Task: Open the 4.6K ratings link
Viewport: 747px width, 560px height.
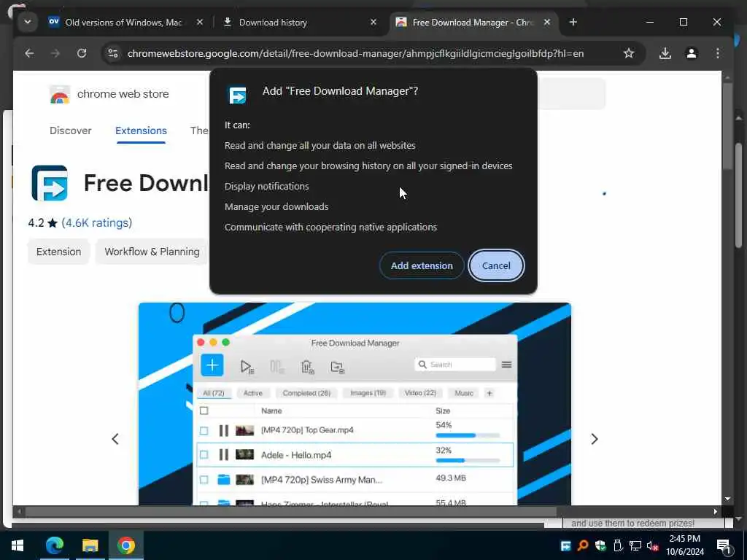Action: tap(97, 223)
